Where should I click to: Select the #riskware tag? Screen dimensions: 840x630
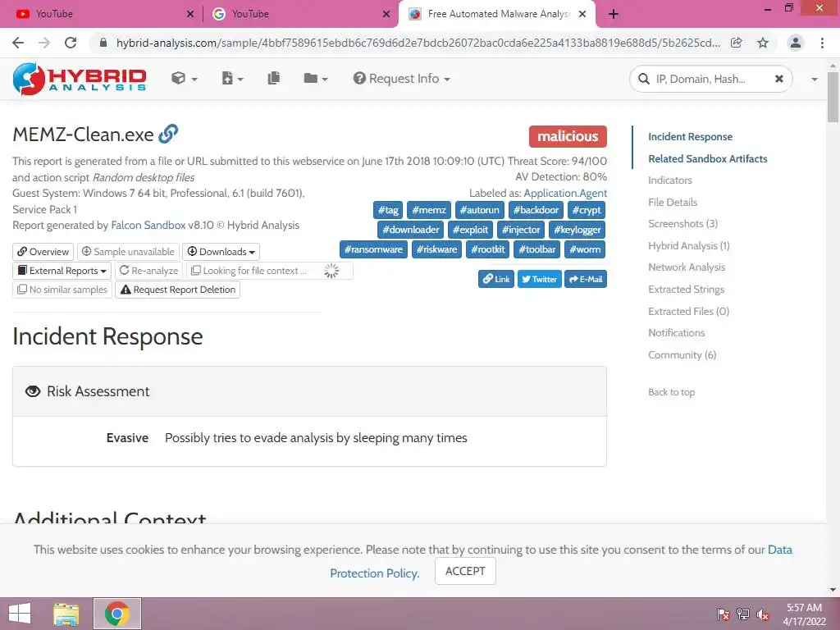436,249
